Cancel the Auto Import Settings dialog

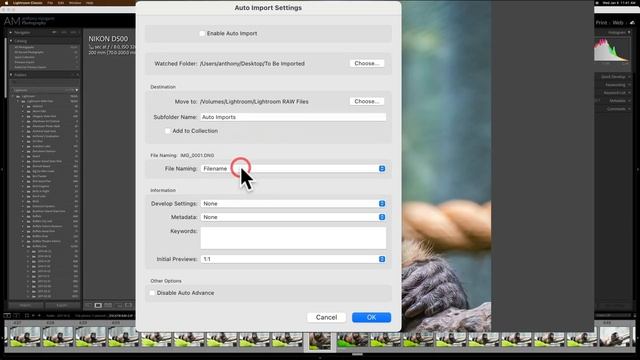click(326, 317)
